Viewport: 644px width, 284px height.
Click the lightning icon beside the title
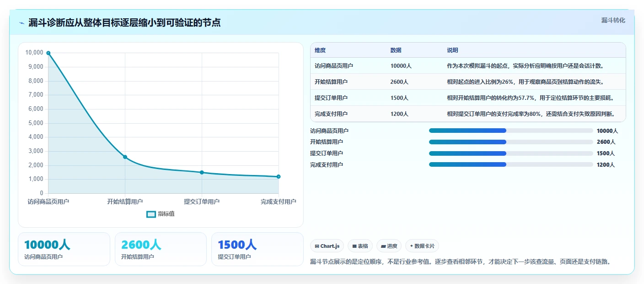tap(21, 23)
